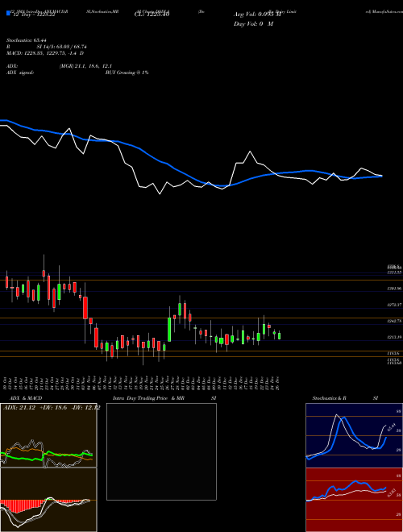Open the MACD histogram sub-panel
Image resolution: width=403 pixels, height=532 pixels.
click(x=48, y=500)
